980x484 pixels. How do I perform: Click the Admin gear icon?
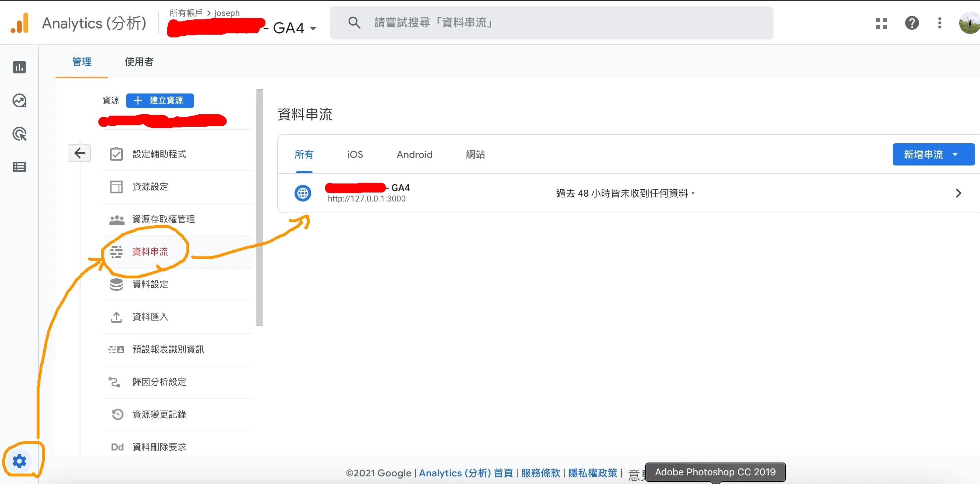coord(19,461)
